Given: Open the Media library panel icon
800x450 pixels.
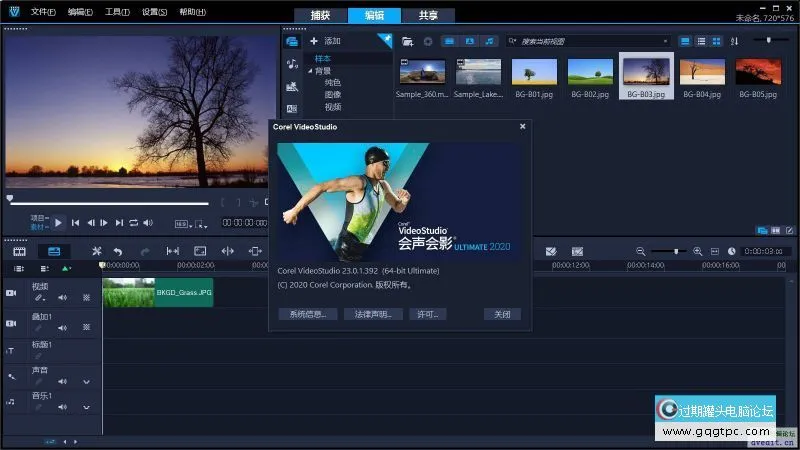Looking at the screenshot, I should [292, 41].
